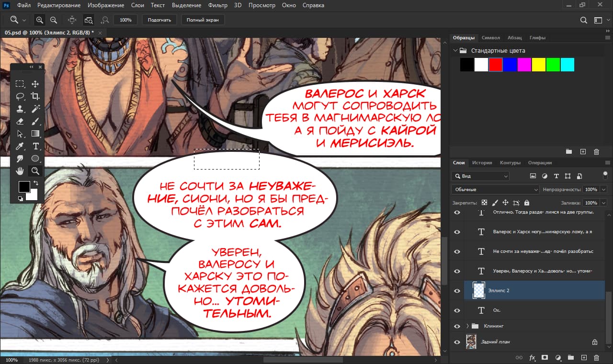
Task: Activate the Horizontal Type tool
Action: pyautogui.click(x=35, y=146)
